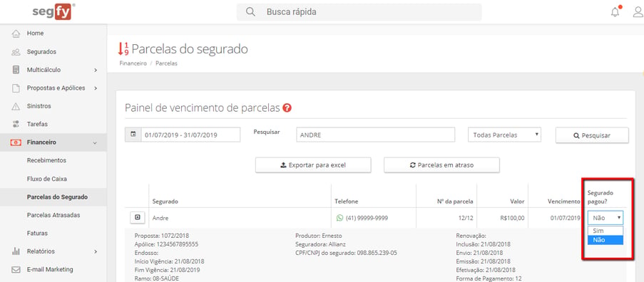The height and width of the screenshot is (282, 644).
Task: Click the date range field 01/07/2019 - 31/07/2019
Action: [x=190, y=135]
